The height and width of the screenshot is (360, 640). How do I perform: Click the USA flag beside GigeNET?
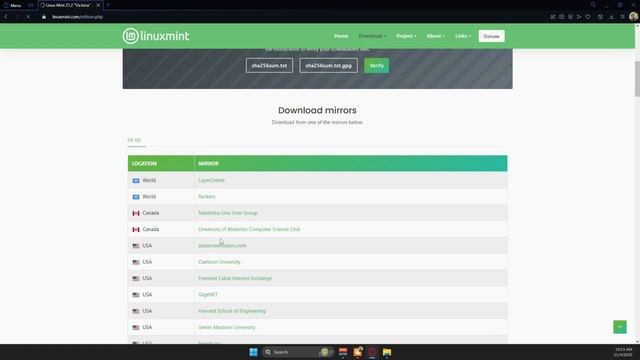click(136, 295)
